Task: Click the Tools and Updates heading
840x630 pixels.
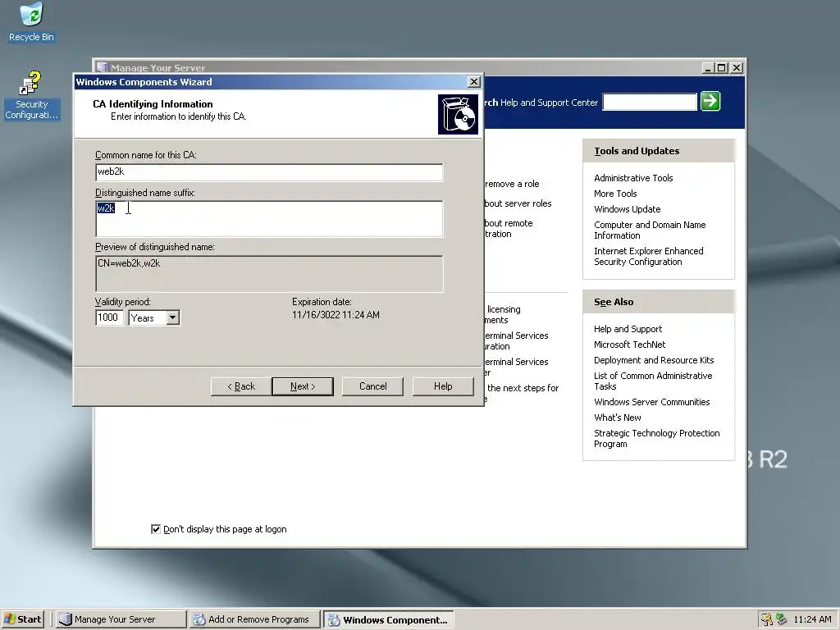Action: (637, 151)
